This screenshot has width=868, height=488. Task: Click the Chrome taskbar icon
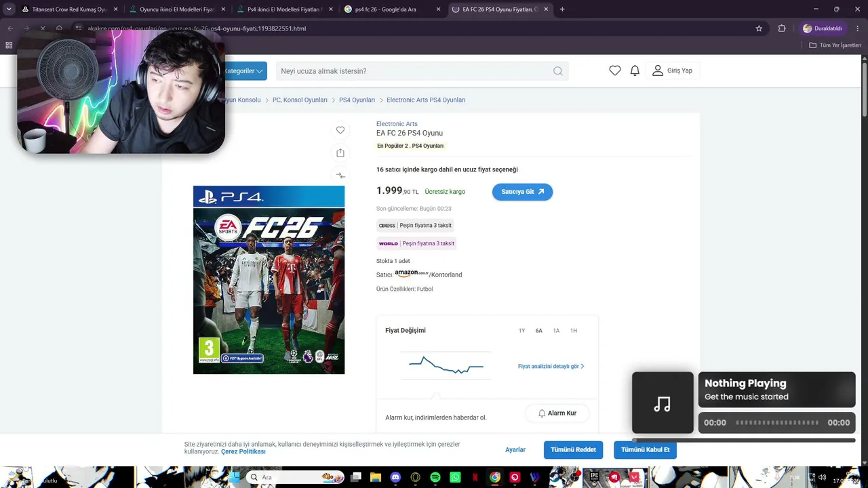(495, 477)
